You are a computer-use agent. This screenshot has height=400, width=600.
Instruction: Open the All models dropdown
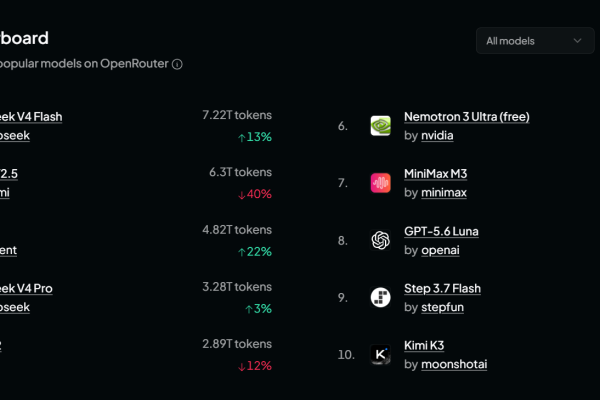(x=535, y=41)
